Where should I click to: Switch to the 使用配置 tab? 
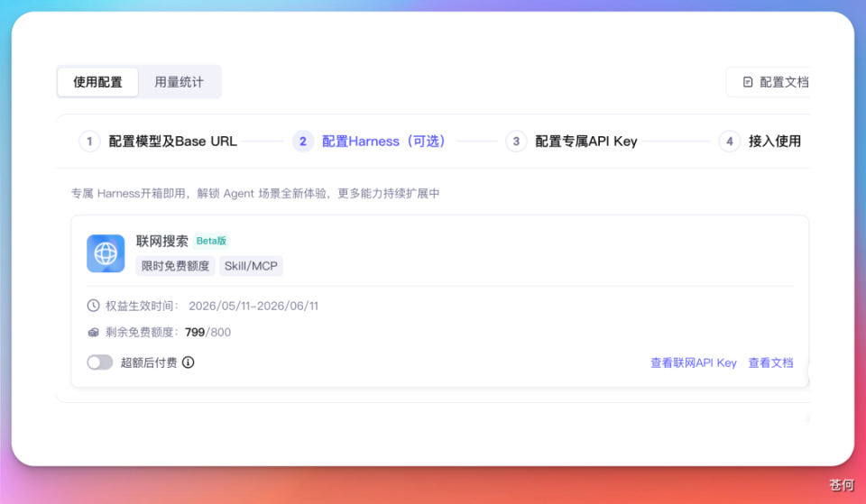pyautogui.click(x=97, y=82)
